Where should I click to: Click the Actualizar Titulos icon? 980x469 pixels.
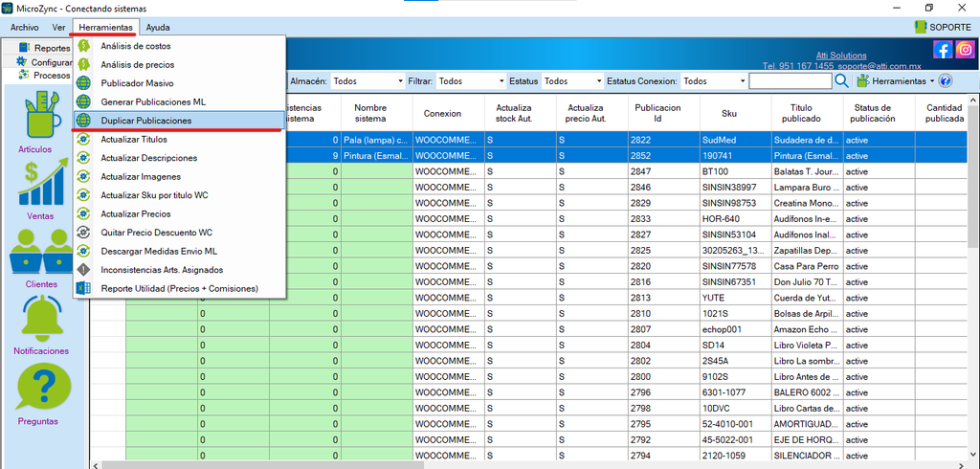(x=84, y=139)
